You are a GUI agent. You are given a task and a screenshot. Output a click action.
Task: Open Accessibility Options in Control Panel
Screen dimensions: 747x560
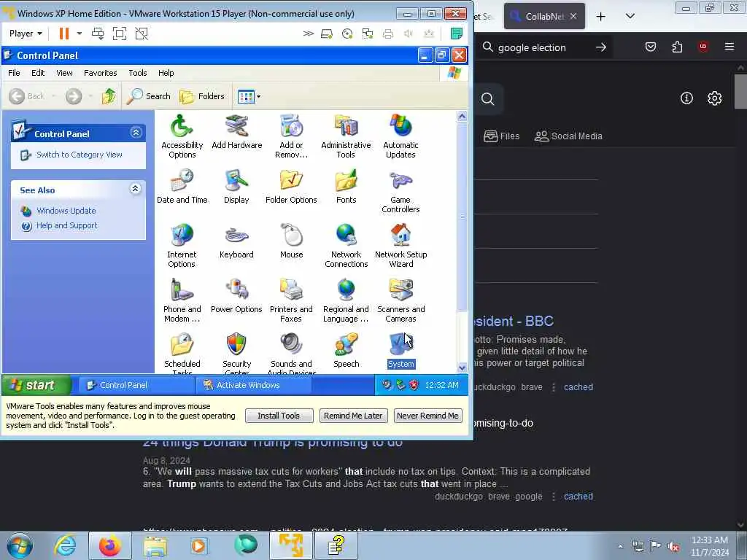click(x=182, y=136)
